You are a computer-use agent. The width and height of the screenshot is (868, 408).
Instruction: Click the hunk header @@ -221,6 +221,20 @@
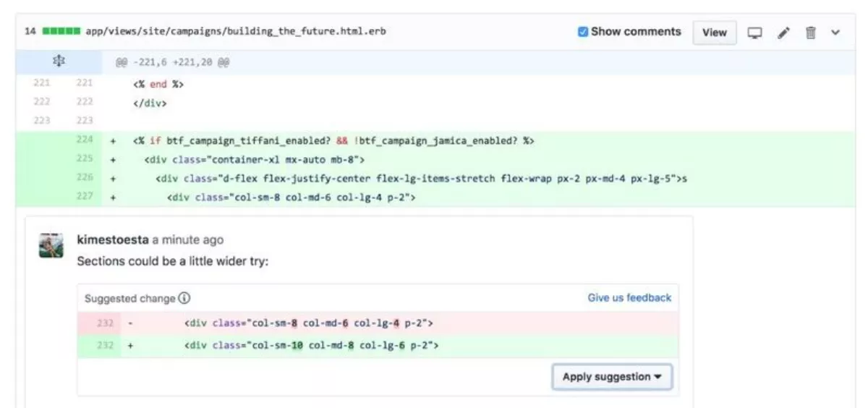172,63
